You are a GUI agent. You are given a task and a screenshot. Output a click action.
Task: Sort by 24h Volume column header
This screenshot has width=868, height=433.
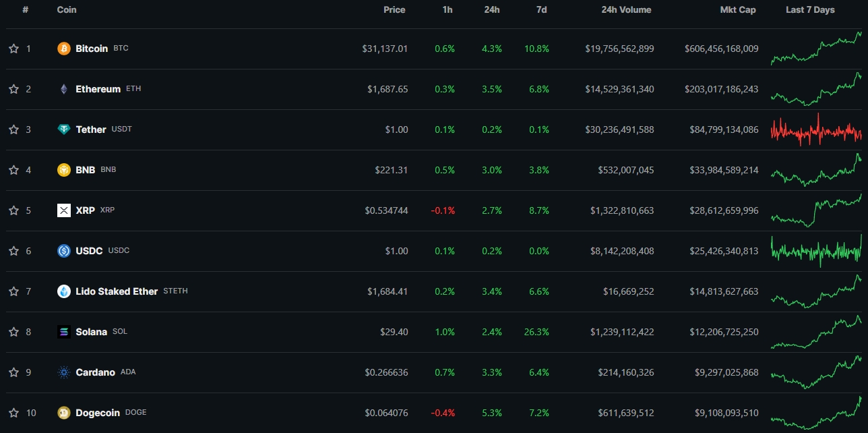[626, 10]
